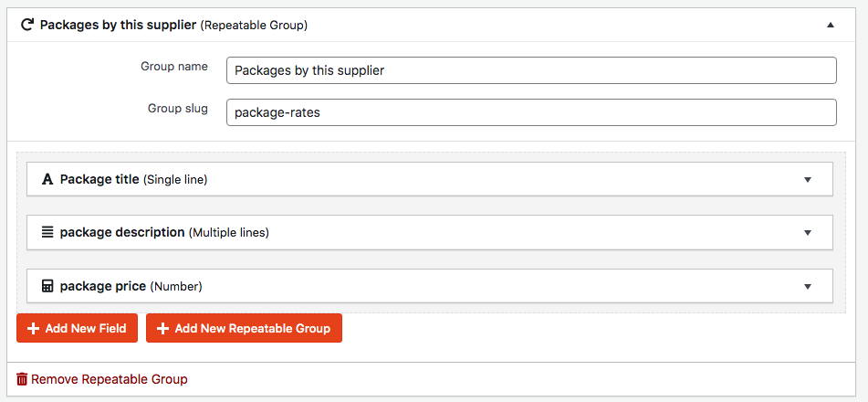Click the trash icon for Remove Repeatable Group

pyautogui.click(x=22, y=379)
